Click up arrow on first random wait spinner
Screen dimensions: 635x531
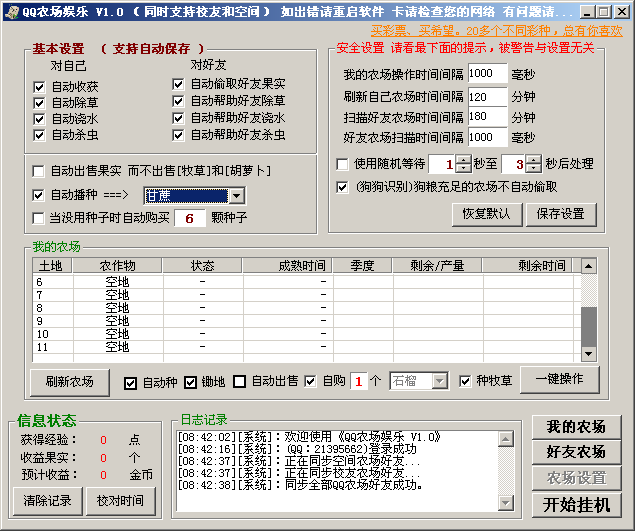tap(462, 160)
